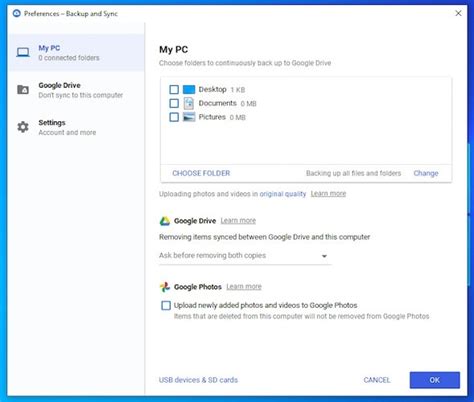Click the 'Desktop' folder name
474x402 pixels.
212,89
